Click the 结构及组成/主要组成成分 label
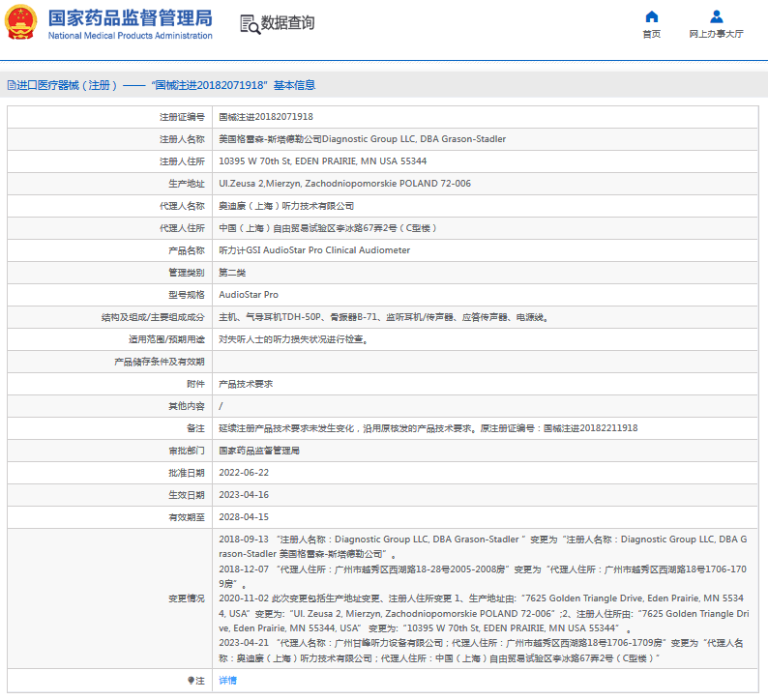 tap(153, 317)
